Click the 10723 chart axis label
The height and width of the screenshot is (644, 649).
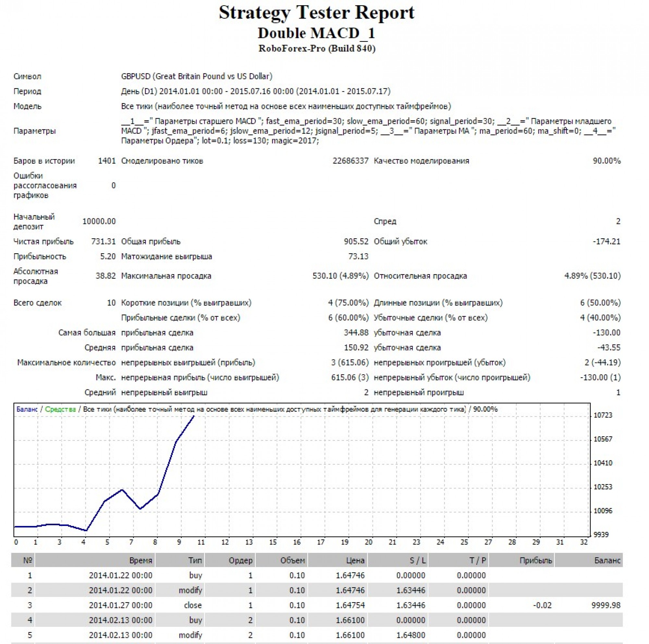[603, 415]
